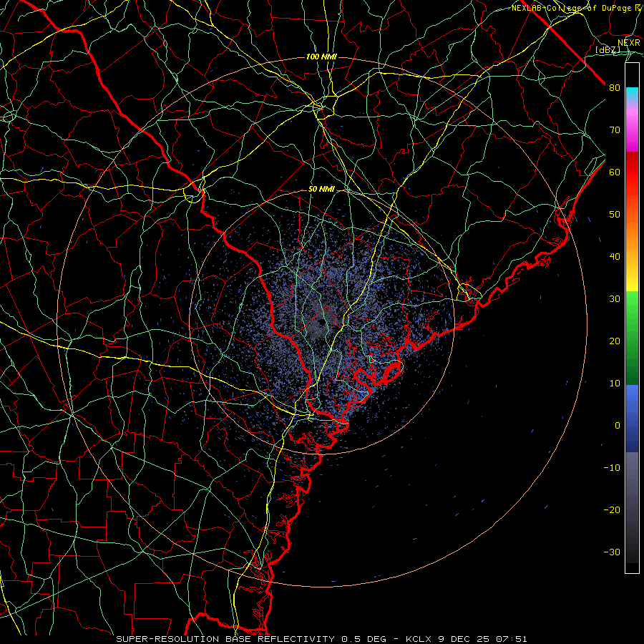Click the blue segment of the reflectivity colorbar

point(632,419)
